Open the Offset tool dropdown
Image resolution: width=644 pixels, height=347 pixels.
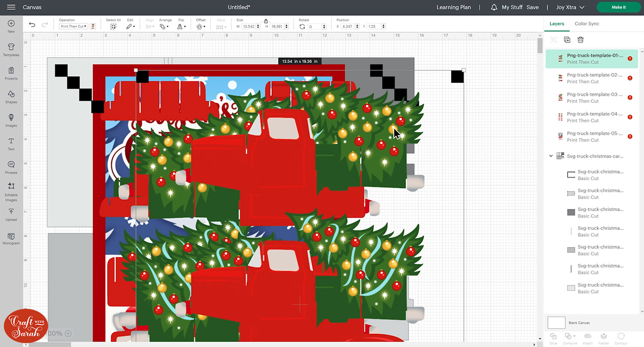[x=200, y=27]
